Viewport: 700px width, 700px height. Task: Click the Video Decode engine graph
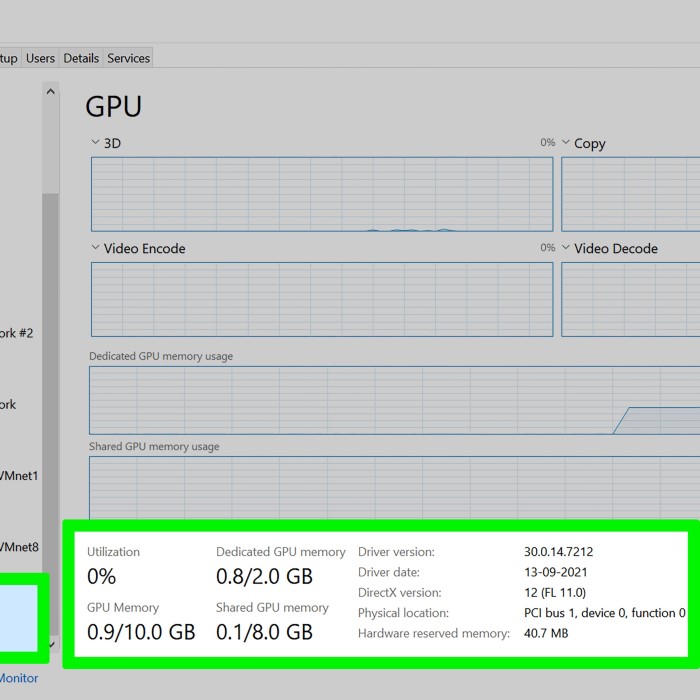tap(630, 299)
